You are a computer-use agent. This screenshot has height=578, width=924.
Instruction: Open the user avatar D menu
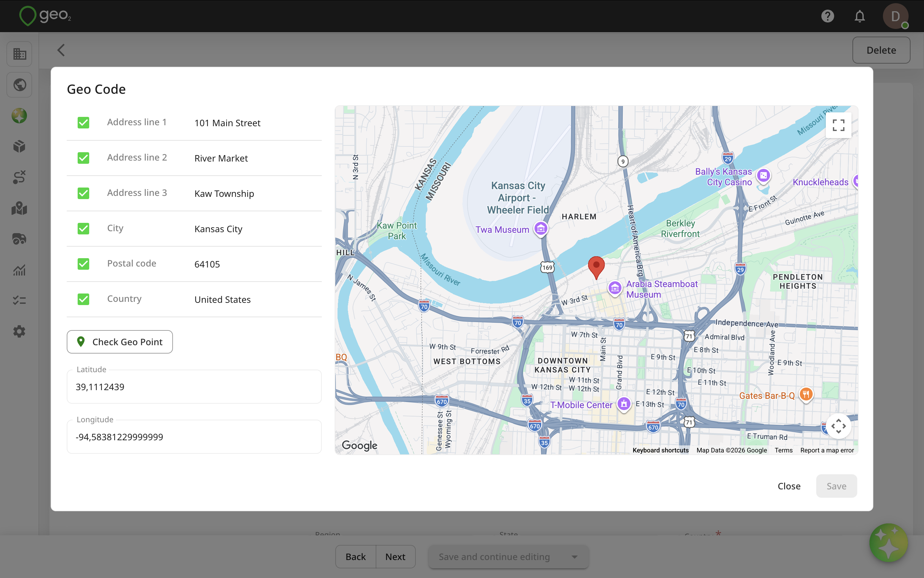895,16
